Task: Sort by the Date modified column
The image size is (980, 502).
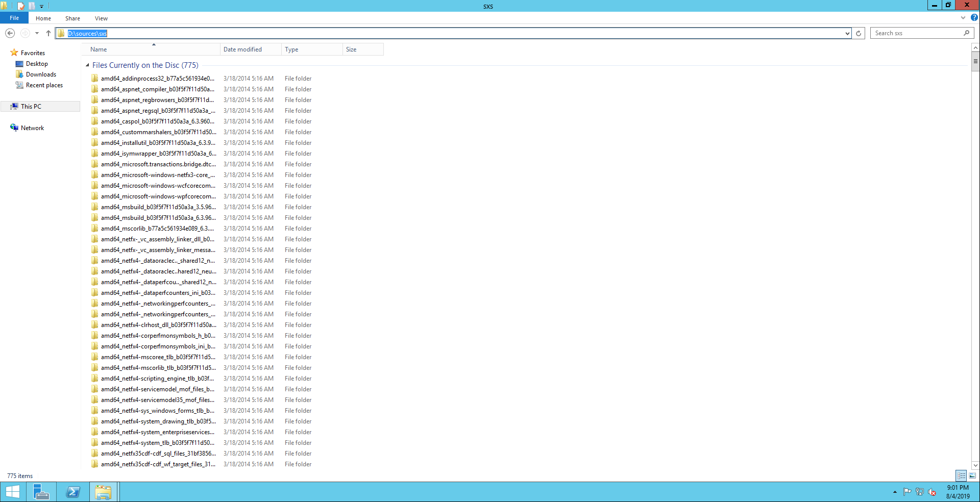Action: point(242,49)
